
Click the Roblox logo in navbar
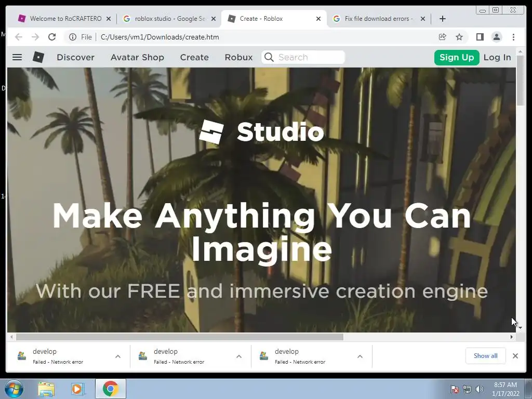(x=38, y=57)
